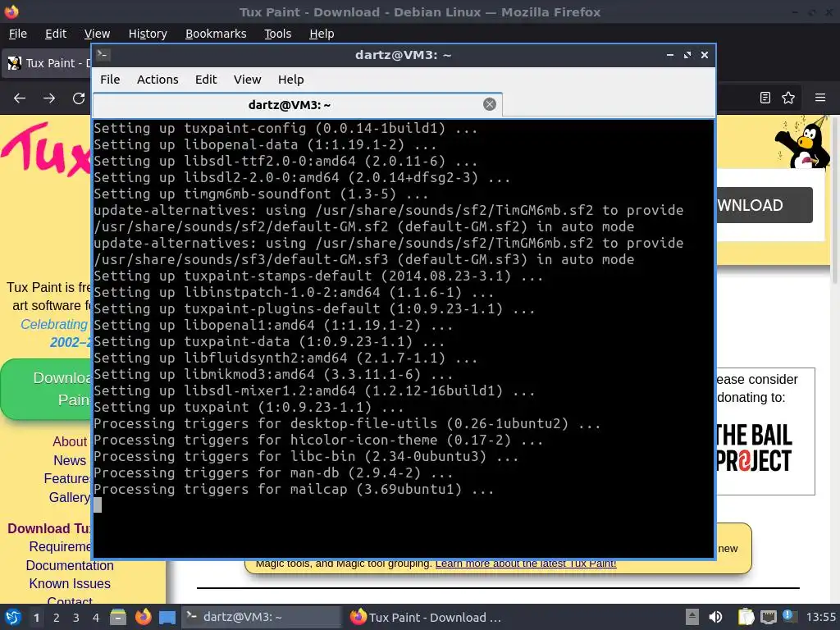Click the Firefox page vertical scrollbar
840x630 pixels.
pos(835,199)
